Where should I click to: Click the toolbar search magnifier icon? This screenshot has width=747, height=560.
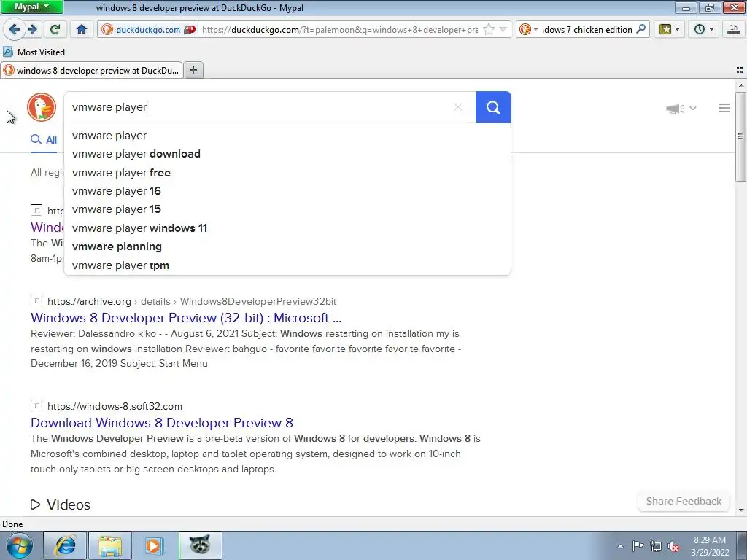coord(641,29)
